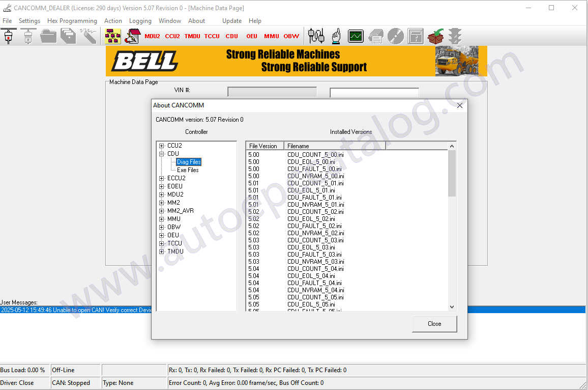Click the greyed panel calculator icon
Viewport: 588px width, 390px height.
416,36
